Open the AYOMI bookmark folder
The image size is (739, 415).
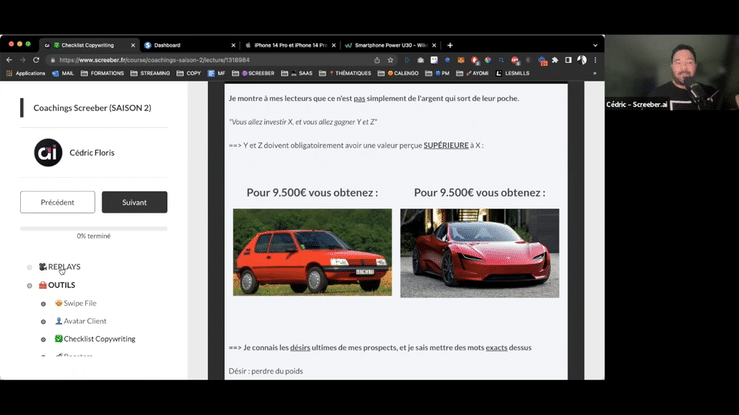click(x=472, y=73)
